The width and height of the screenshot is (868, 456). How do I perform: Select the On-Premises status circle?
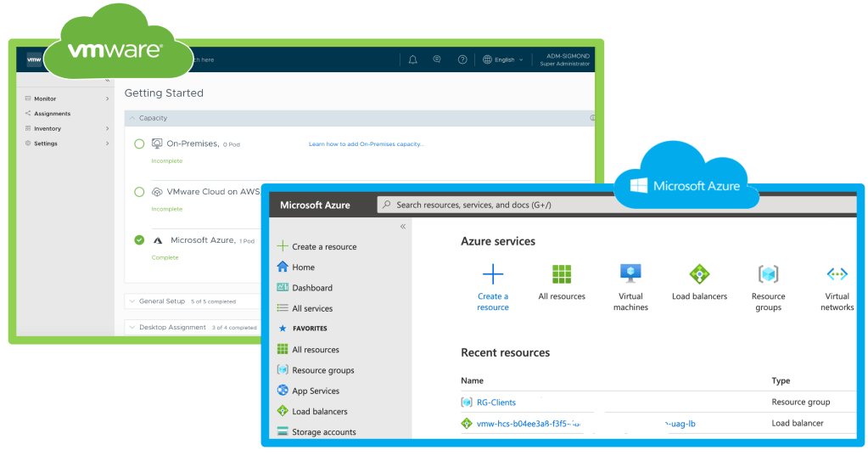coord(139,144)
